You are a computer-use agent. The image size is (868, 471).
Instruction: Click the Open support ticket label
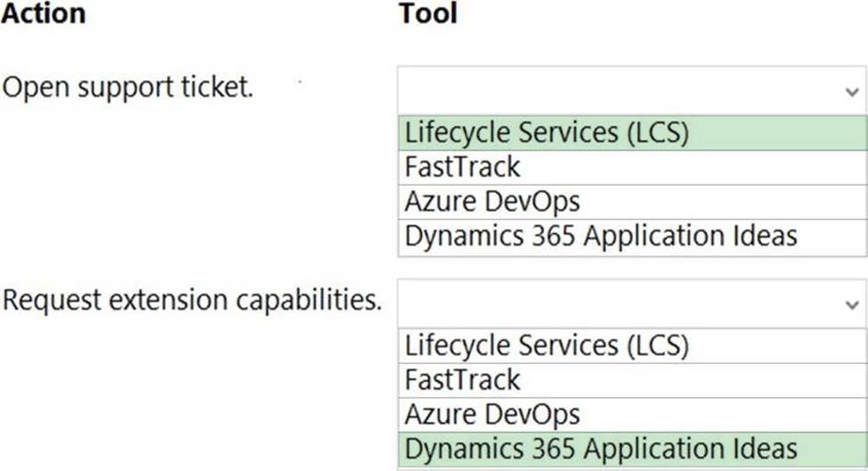click(128, 87)
